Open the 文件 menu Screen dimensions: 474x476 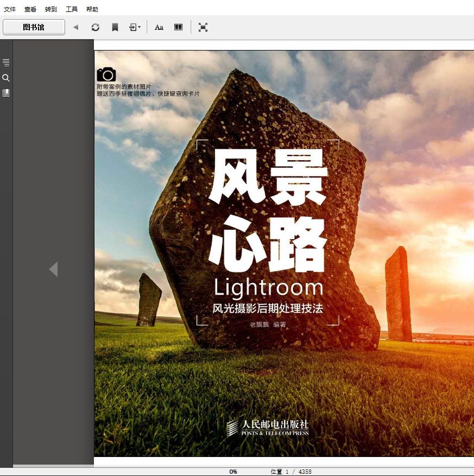10,9
